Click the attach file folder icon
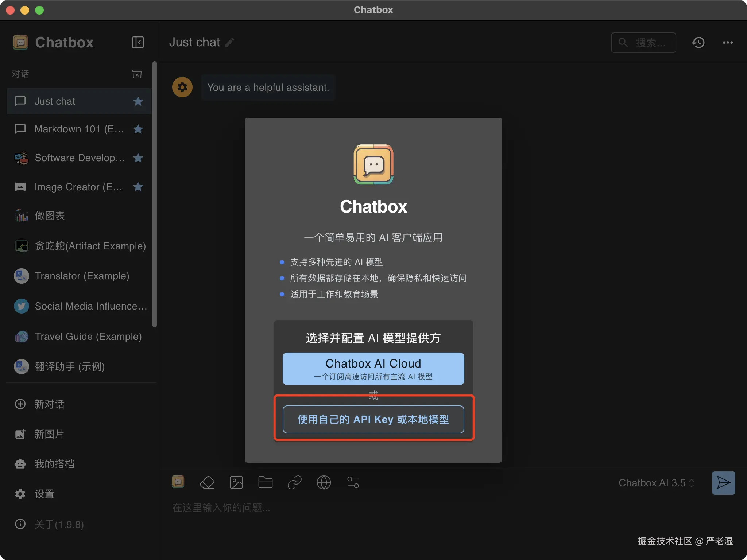Image resolution: width=747 pixels, height=560 pixels. pos(265,482)
